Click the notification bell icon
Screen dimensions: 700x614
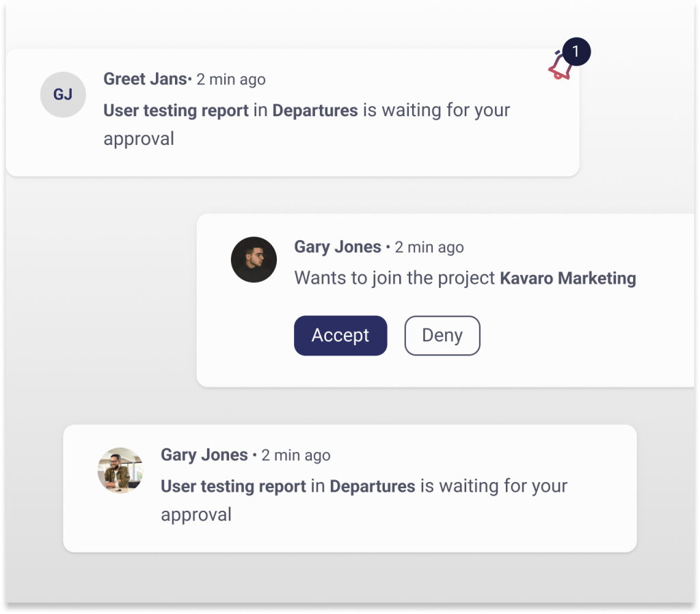click(x=558, y=68)
